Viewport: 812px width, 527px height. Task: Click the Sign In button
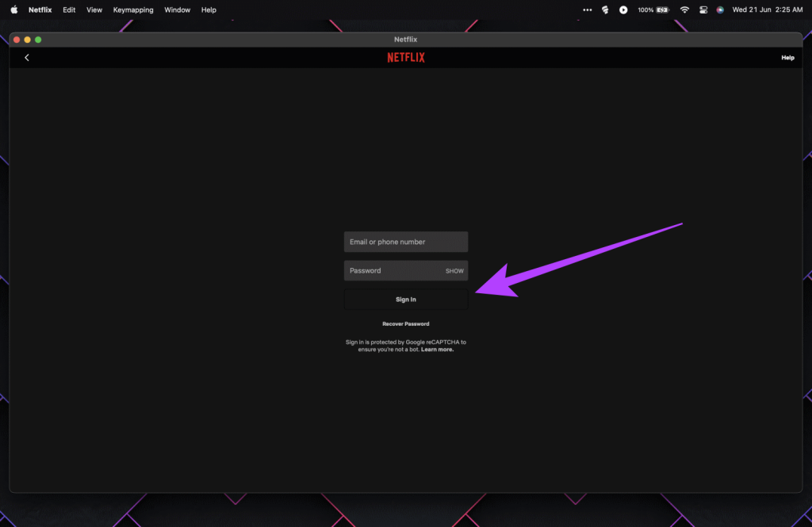click(406, 300)
